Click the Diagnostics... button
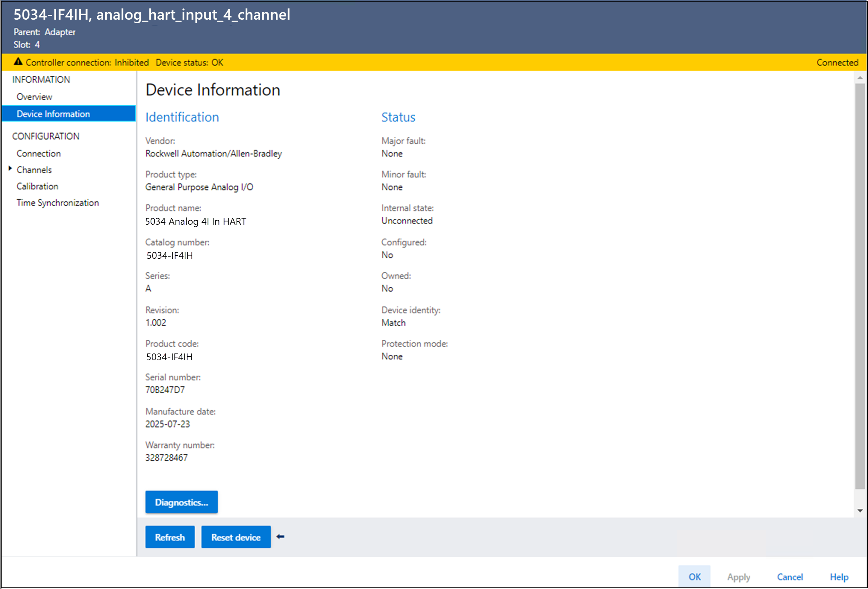This screenshot has height=589, width=868. pyautogui.click(x=181, y=502)
